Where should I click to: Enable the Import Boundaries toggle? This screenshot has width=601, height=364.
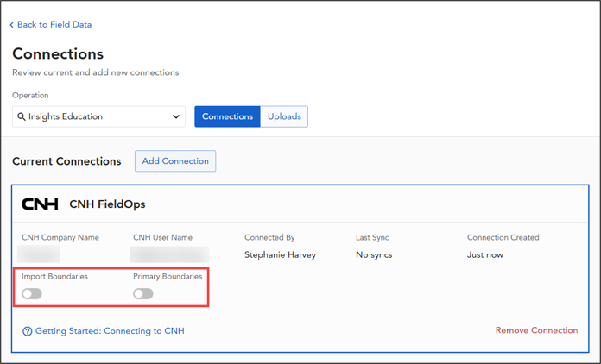point(32,293)
